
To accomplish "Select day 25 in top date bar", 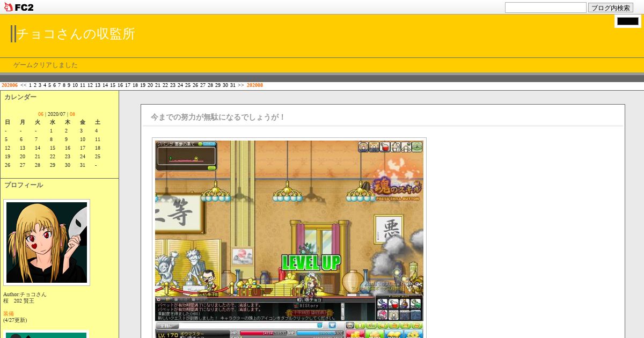I will click(x=188, y=85).
